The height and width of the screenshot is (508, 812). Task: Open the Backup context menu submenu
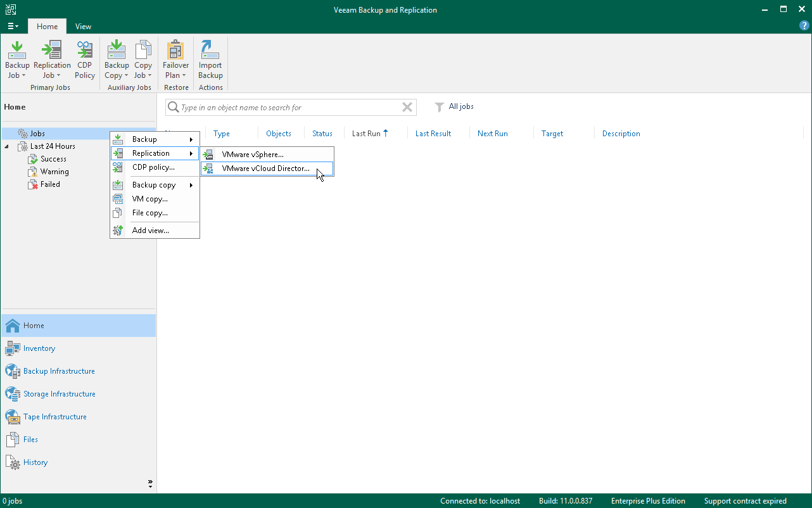(155, 139)
